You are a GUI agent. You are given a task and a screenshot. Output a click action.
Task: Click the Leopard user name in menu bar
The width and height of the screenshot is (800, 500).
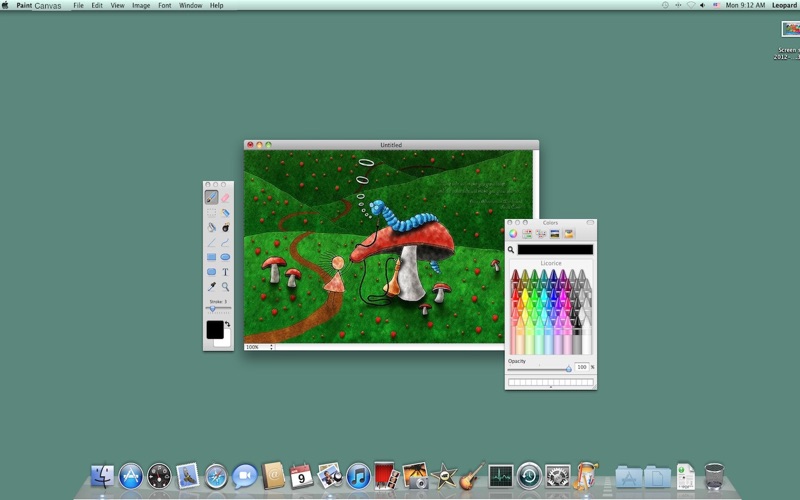784,5
